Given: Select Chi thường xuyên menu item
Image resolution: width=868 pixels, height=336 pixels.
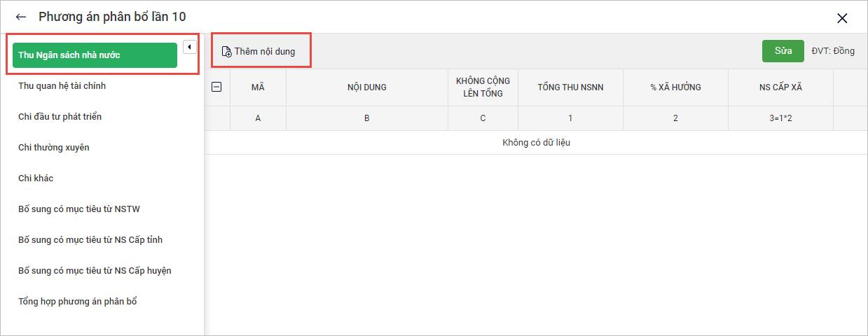Looking at the screenshot, I should coord(54,148).
